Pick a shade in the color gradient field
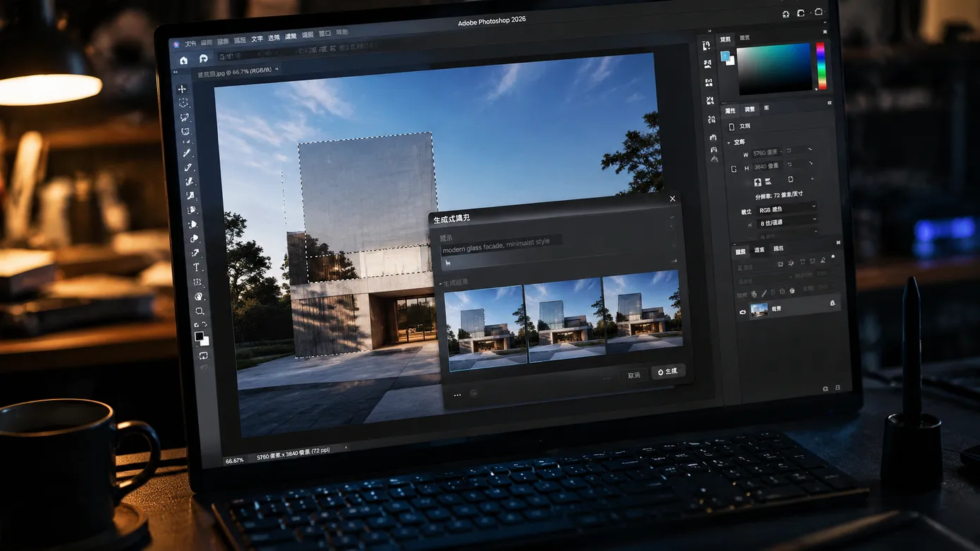 tap(775, 69)
